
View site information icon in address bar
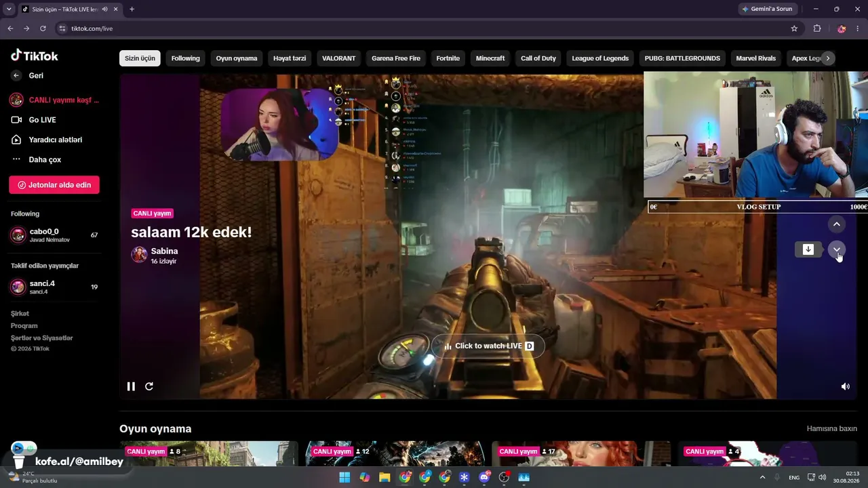tap(62, 28)
